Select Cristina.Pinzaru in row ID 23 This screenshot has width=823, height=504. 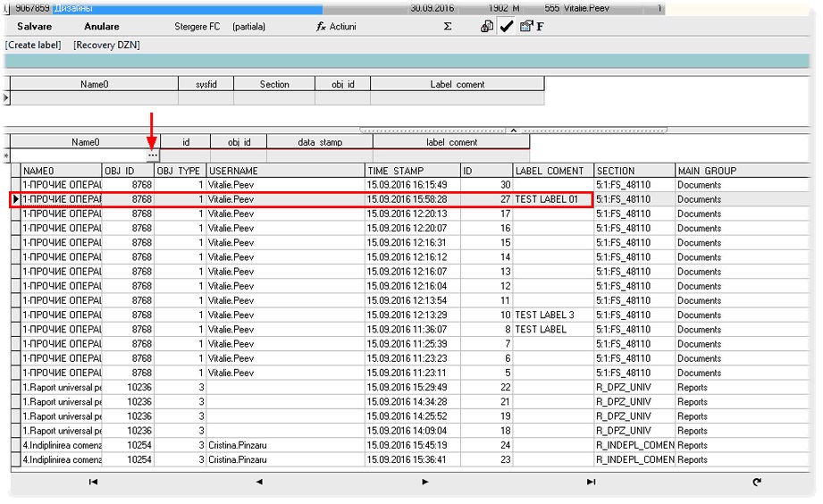pyautogui.click(x=286, y=459)
